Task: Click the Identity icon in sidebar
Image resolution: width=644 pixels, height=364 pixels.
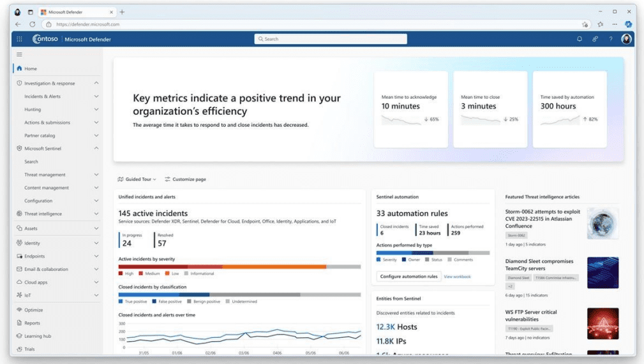Action: [x=19, y=243]
